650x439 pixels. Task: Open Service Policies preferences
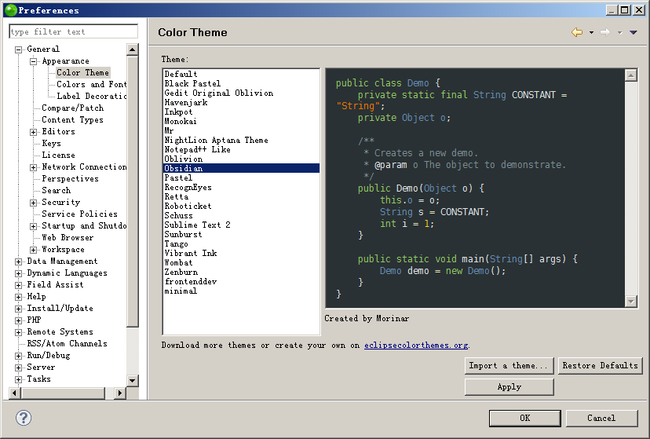point(79,214)
